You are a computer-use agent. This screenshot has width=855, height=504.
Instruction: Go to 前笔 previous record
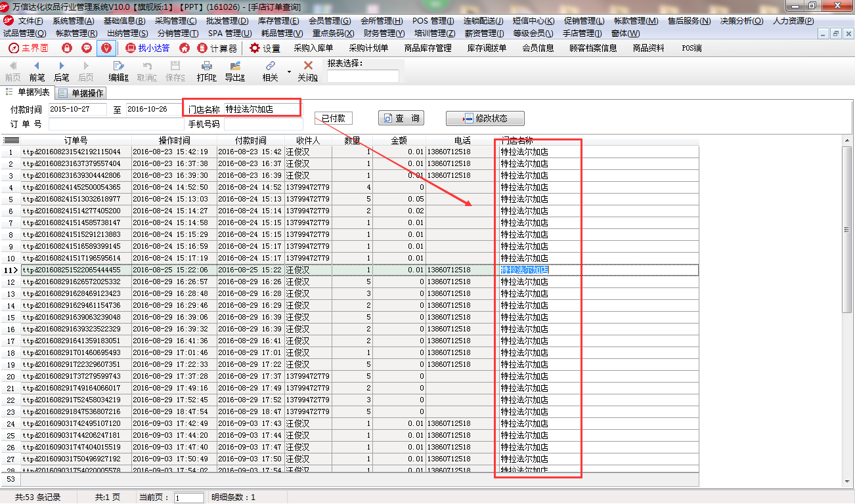[37, 72]
